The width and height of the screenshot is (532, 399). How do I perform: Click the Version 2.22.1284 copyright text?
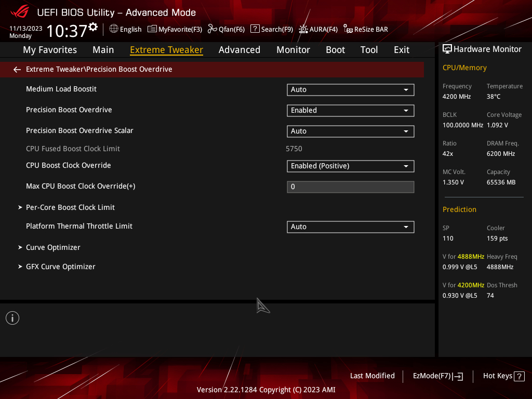click(x=266, y=390)
